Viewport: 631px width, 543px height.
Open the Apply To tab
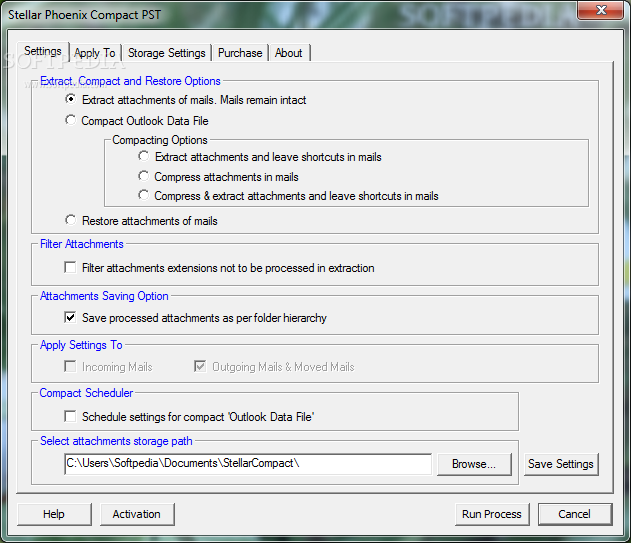coord(95,53)
